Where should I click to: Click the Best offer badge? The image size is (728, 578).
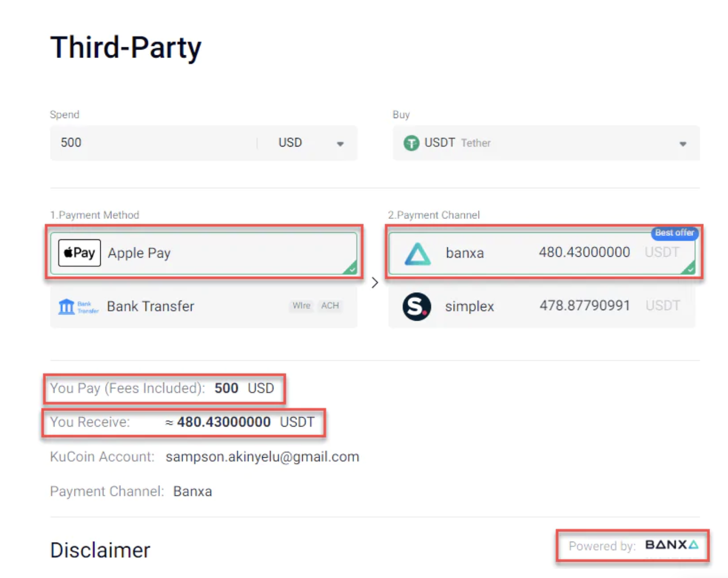[674, 233]
